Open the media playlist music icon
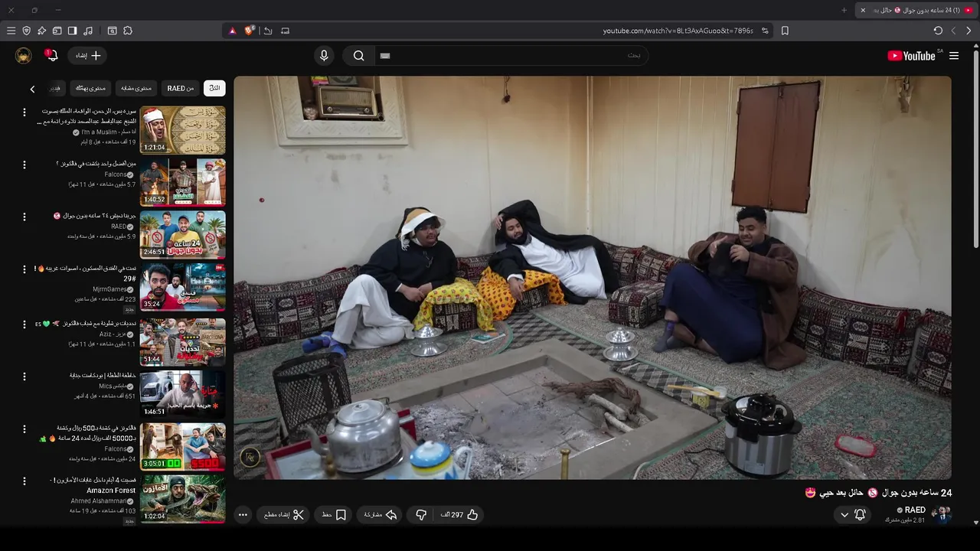The height and width of the screenshot is (551, 980). (x=88, y=31)
